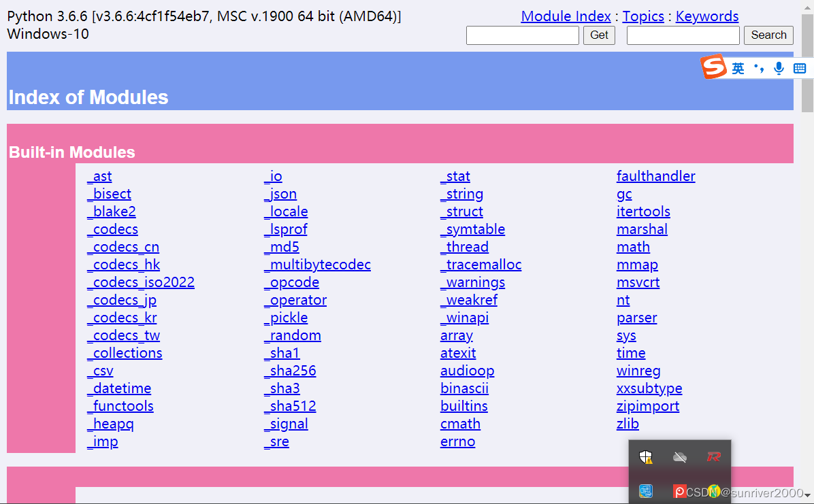Open the builtins module link

(464, 406)
